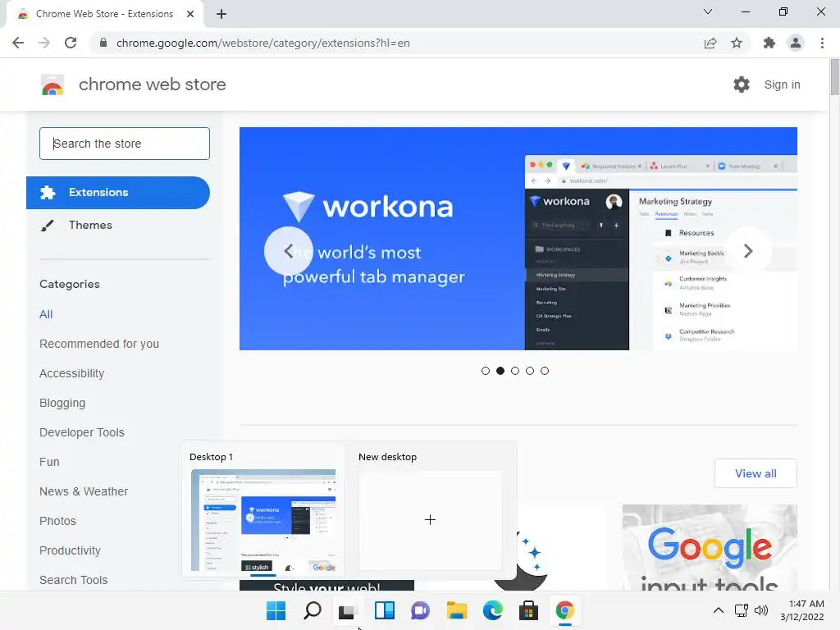
Task: Open network status tray icon
Action: pos(742,610)
